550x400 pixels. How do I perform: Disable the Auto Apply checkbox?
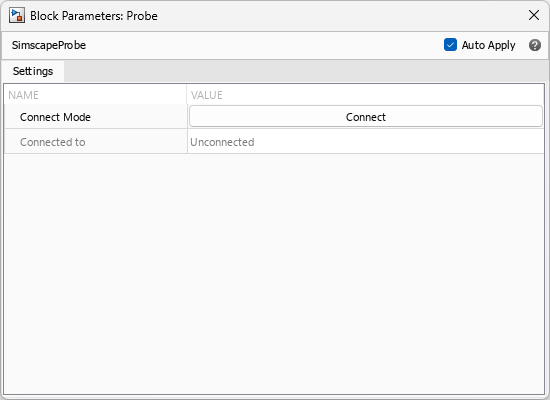click(450, 45)
